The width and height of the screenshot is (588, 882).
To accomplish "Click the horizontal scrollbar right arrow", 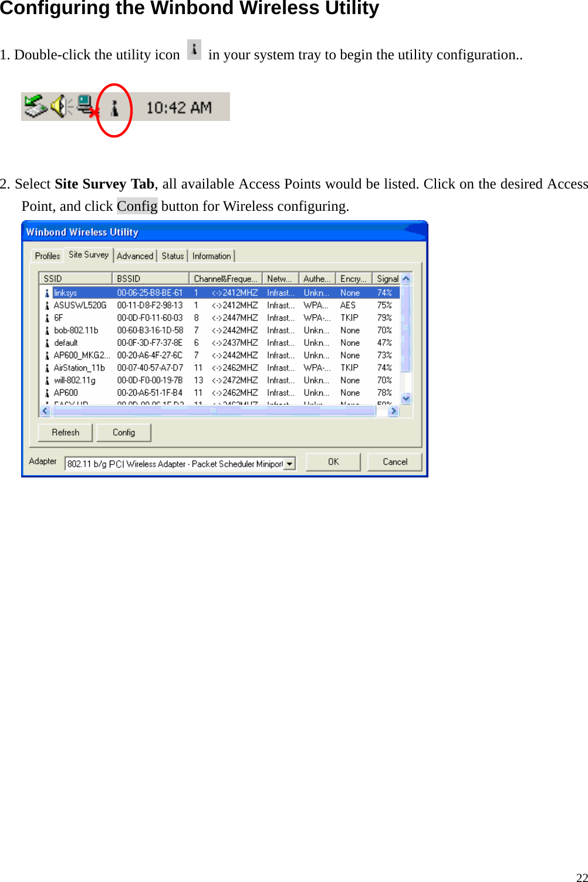I will point(394,411).
